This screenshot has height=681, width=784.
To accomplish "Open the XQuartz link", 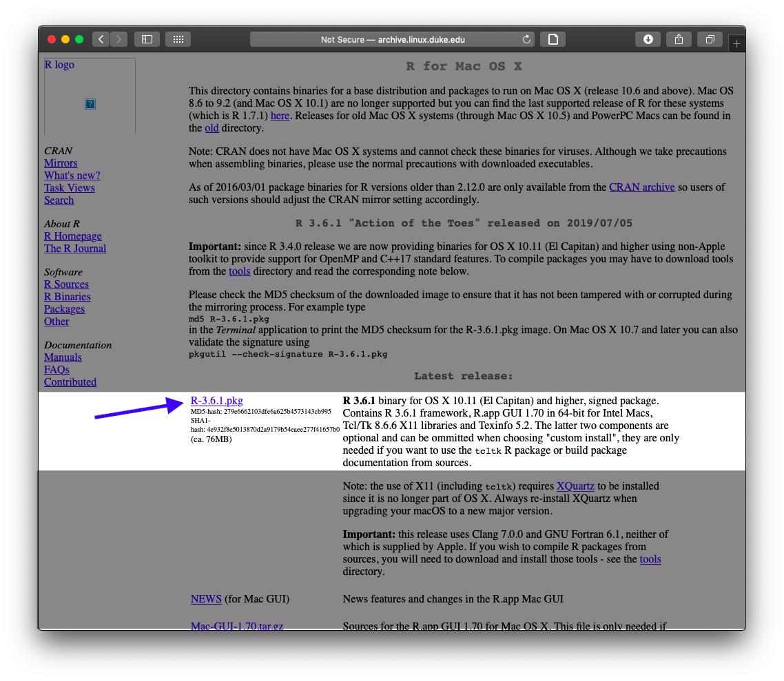I will [575, 486].
